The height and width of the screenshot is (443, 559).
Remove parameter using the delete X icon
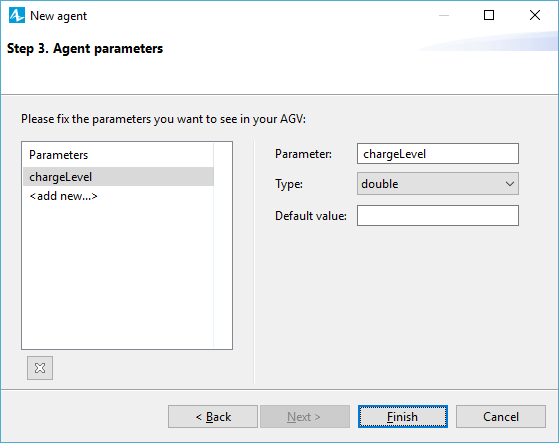[x=40, y=368]
